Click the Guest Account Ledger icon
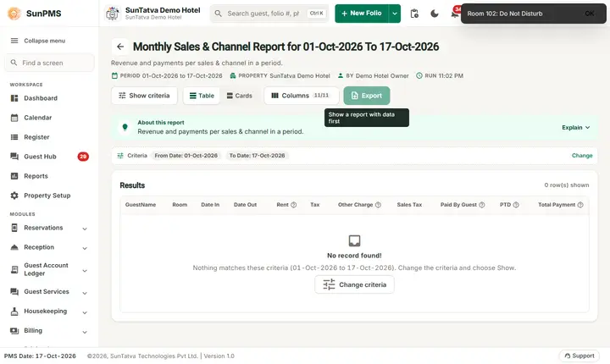The width and height of the screenshot is (610, 364). pos(14,269)
